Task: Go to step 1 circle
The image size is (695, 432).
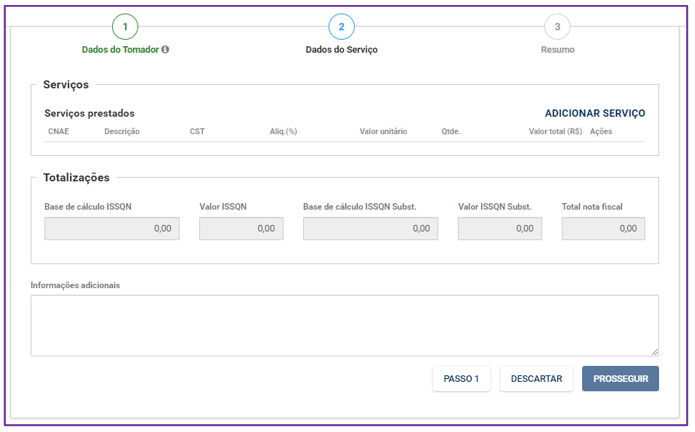Action: [x=125, y=27]
